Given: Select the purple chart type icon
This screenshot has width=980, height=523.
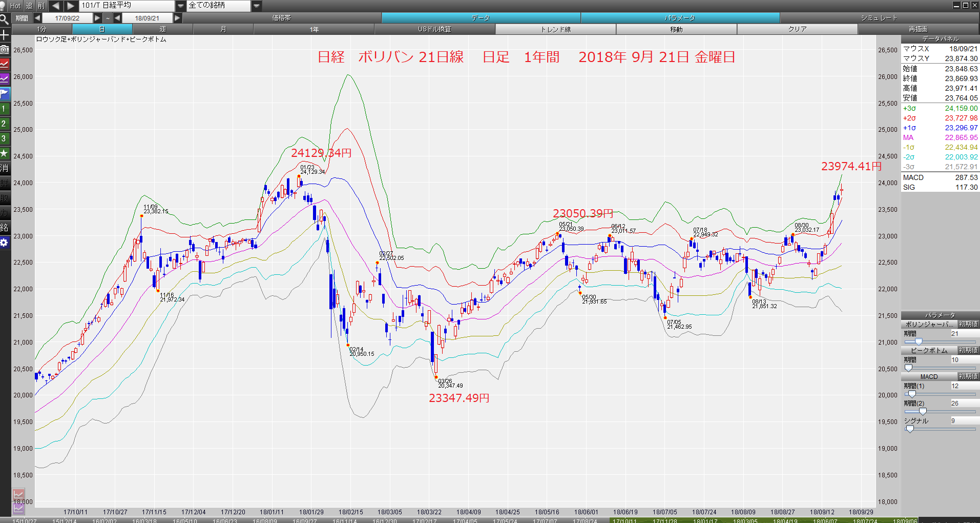Looking at the screenshot, I should pyautogui.click(x=5, y=79).
